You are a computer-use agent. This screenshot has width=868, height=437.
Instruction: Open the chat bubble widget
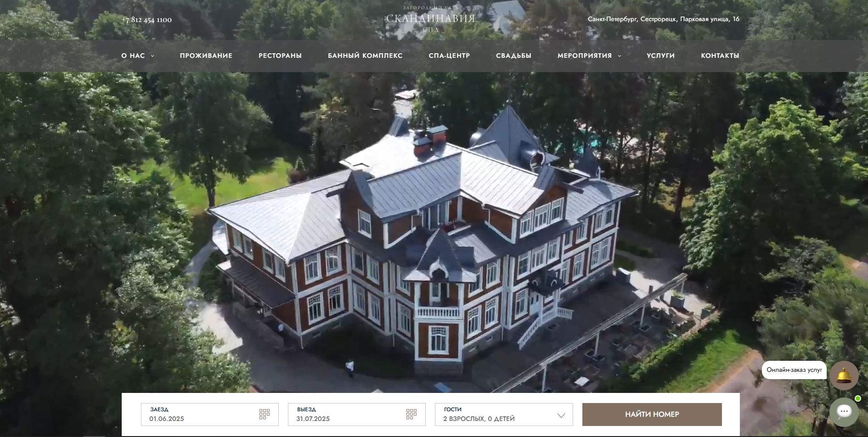pyautogui.click(x=844, y=412)
